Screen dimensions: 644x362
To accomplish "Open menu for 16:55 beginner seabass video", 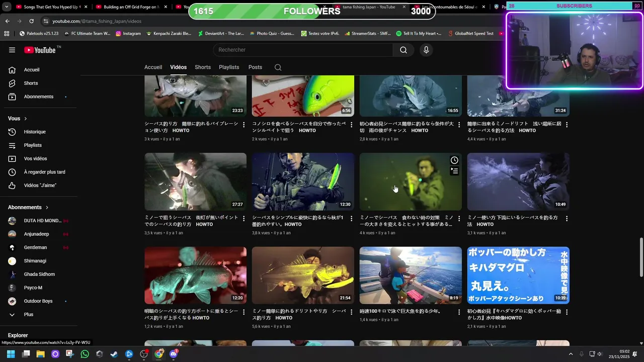I will [x=459, y=125].
